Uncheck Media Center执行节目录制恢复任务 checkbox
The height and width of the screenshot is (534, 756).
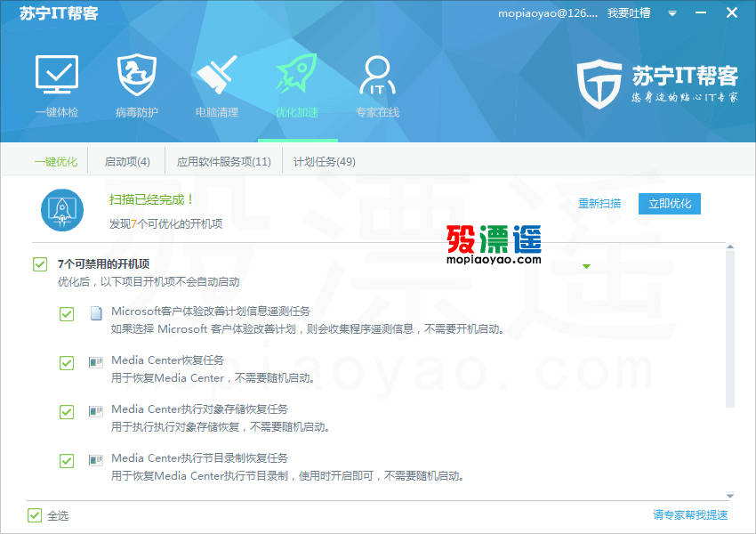point(67,461)
